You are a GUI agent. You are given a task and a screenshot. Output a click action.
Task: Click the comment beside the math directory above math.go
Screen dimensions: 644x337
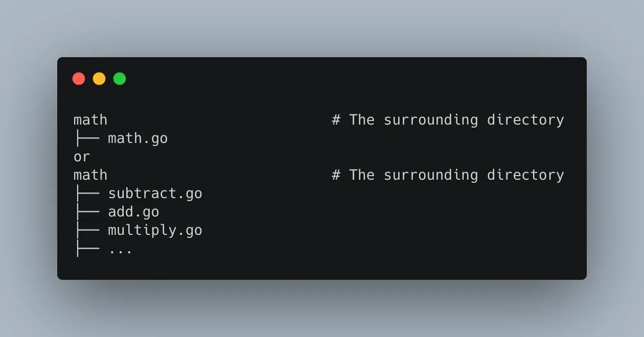(x=448, y=120)
